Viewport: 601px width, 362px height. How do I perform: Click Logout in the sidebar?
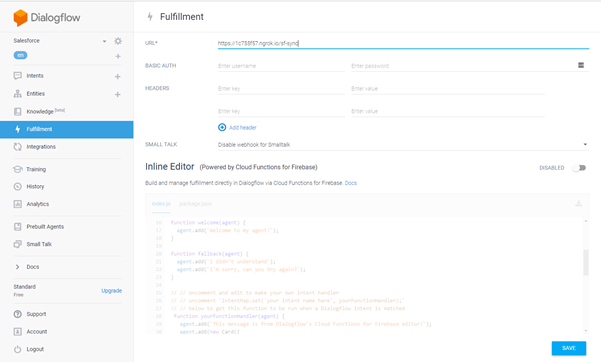(35, 349)
